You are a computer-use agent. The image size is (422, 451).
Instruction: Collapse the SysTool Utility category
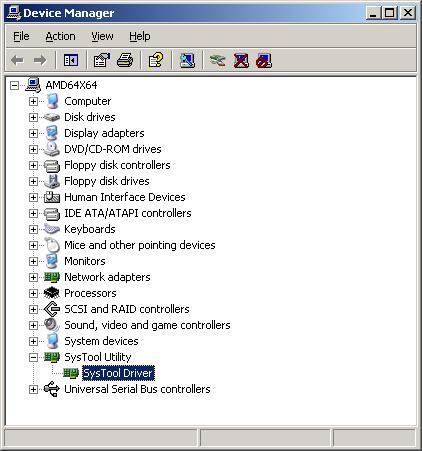click(33, 357)
